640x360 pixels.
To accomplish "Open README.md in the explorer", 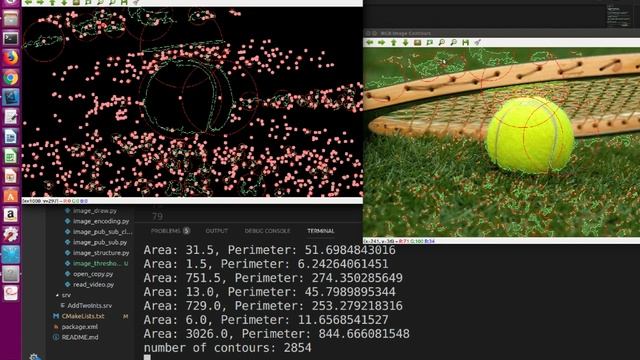I will 80,338.
